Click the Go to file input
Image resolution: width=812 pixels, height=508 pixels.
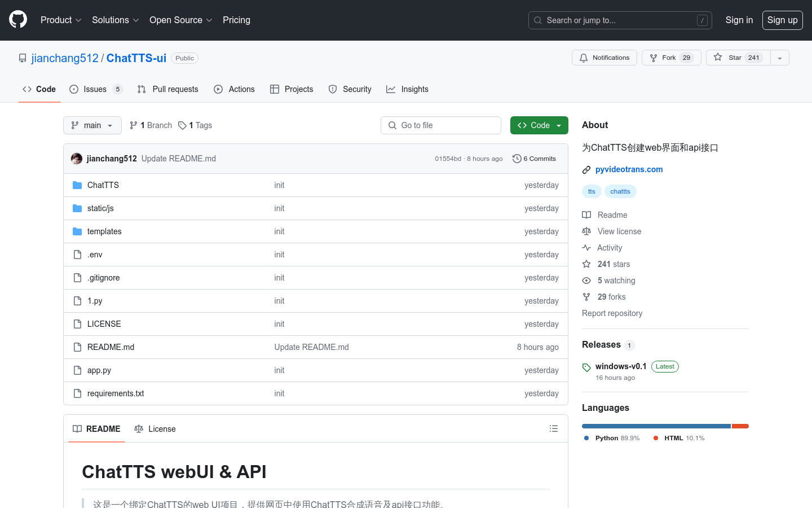(441, 125)
